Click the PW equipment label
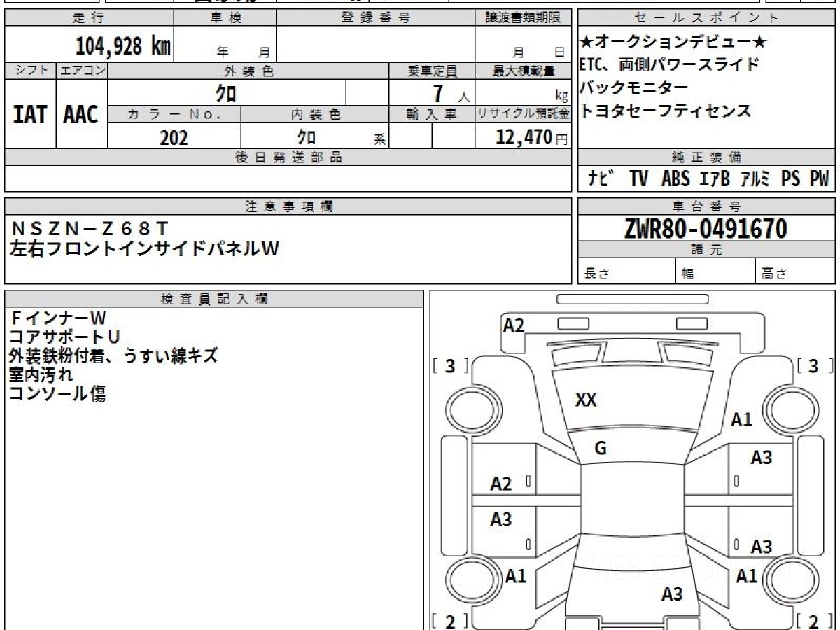This screenshot has width=840, height=630. coord(820,179)
